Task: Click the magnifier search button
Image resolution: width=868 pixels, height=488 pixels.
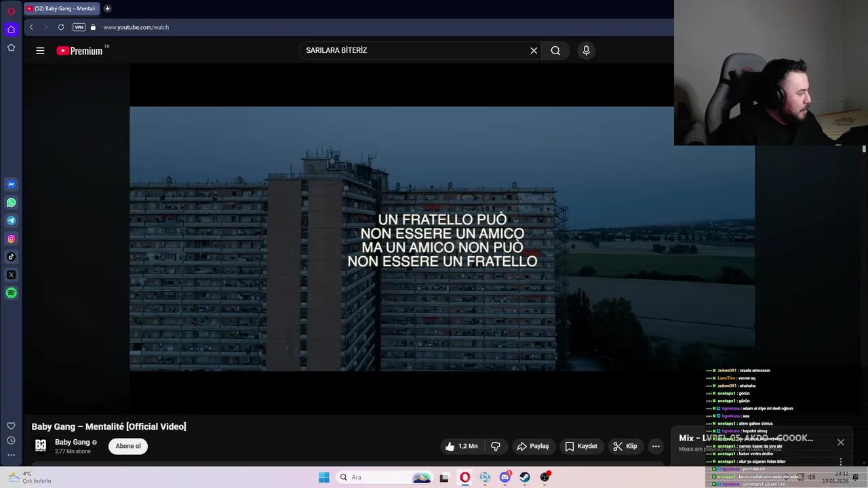Action: 555,51
